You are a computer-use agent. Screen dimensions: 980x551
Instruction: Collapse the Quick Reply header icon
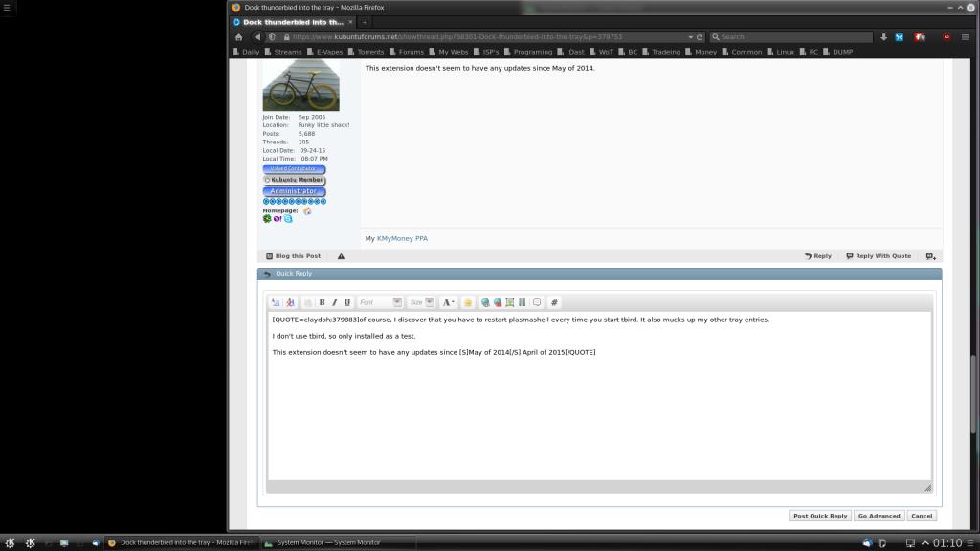(267, 274)
